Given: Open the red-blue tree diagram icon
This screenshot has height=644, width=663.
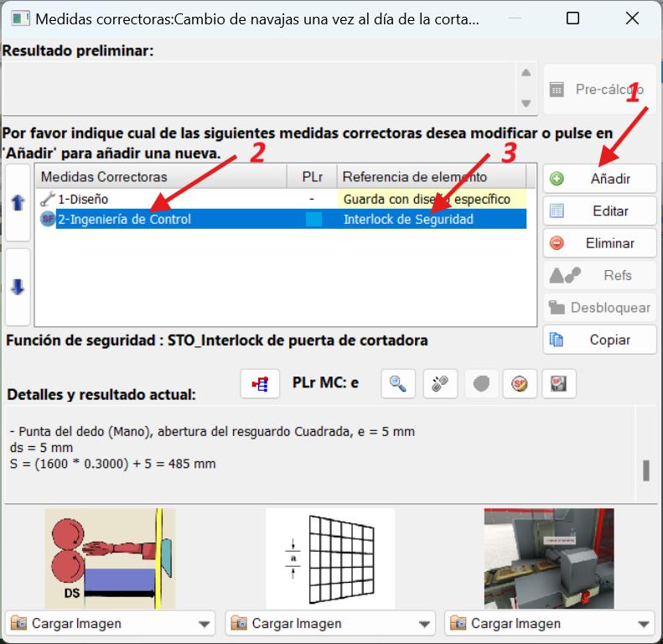Looking at the screenshot, I should click(x=260, y=384).
